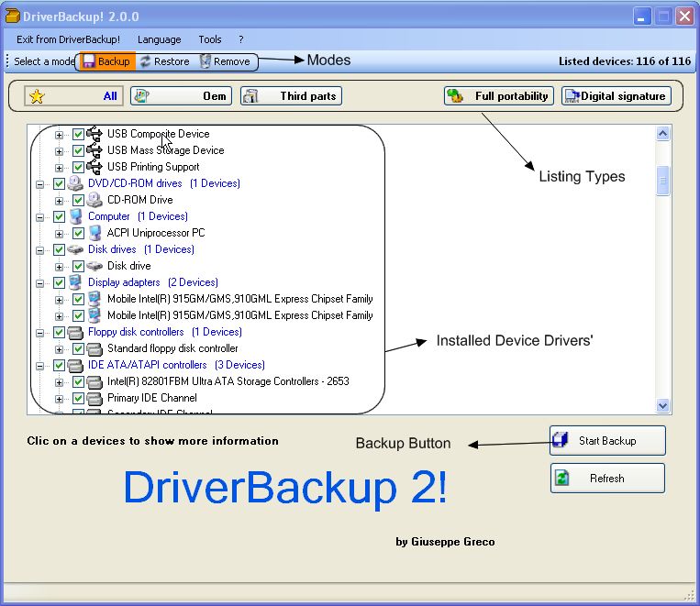Click the USB icon beside USB Mass Storage Device
Viewport: 700px width, 606px height.
tap(94, 150)
